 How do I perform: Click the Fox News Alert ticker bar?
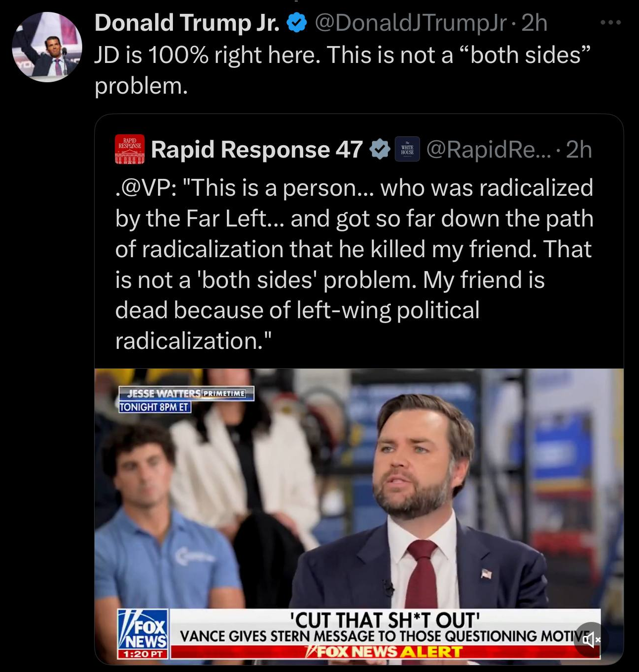tap(385, 652)
